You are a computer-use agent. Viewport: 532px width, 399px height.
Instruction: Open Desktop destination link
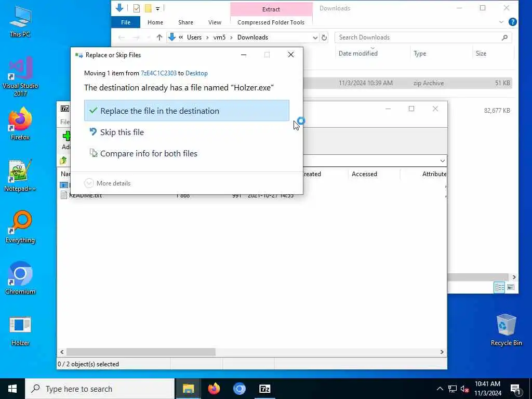click(196, 73)
